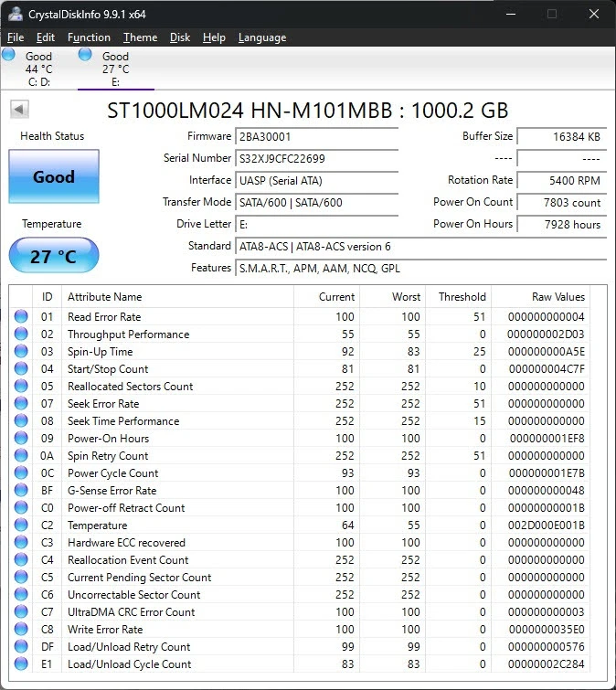Click raw value 002D000E001B

(546, 525)
